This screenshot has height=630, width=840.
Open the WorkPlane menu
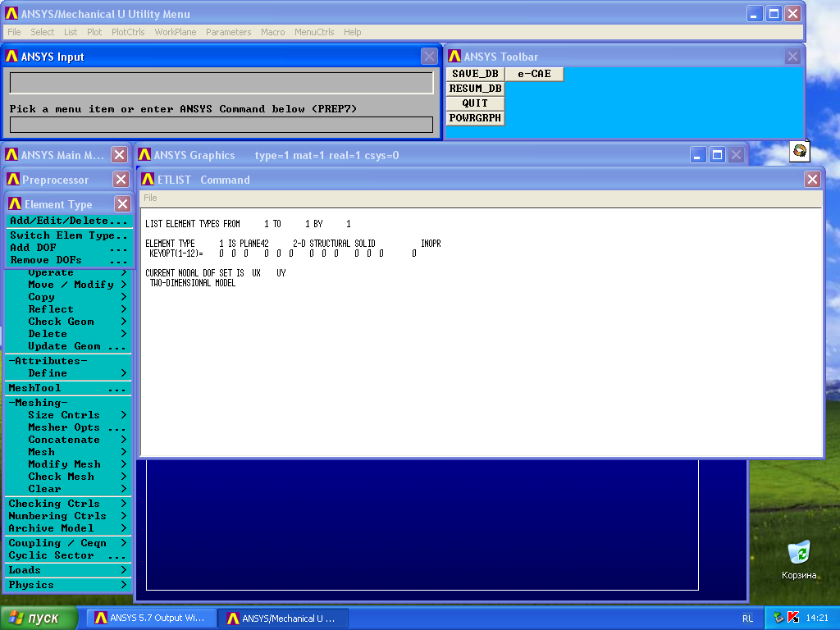click(176, 32)
